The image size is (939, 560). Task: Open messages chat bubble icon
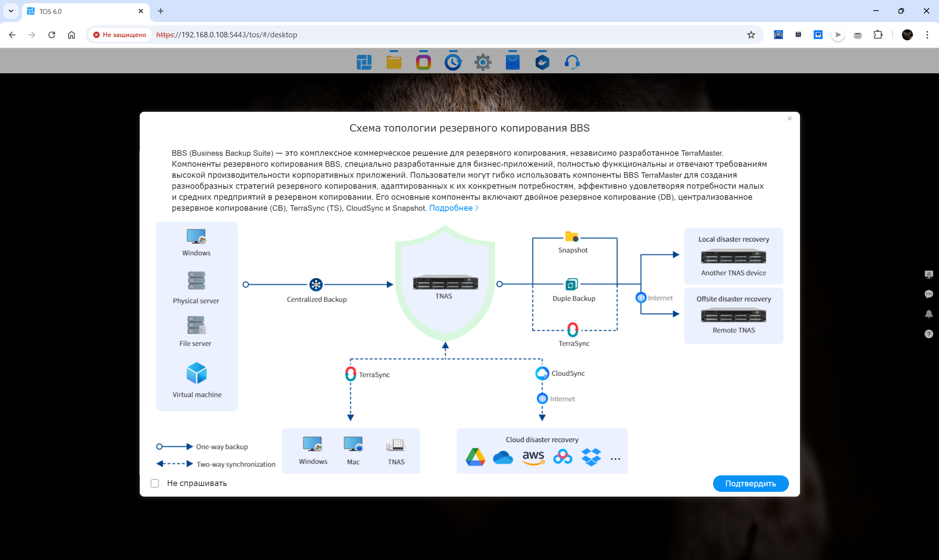coord(929,294)
